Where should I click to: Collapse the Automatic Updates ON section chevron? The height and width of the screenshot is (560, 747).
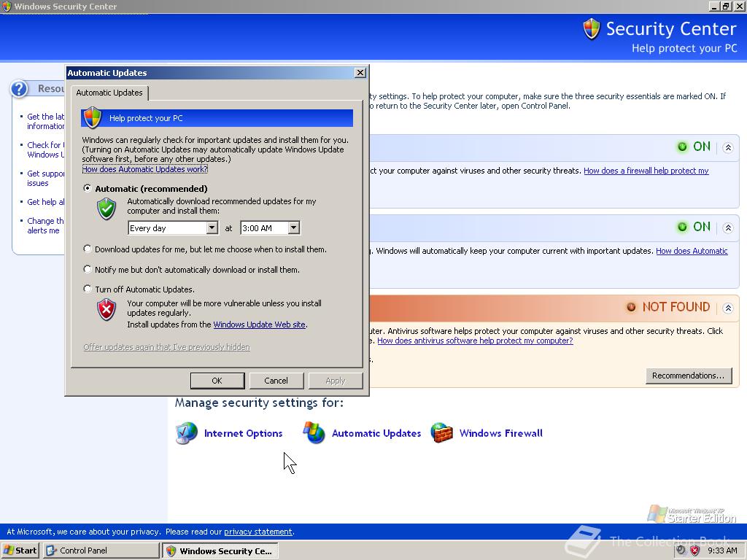tap(728, 227)
